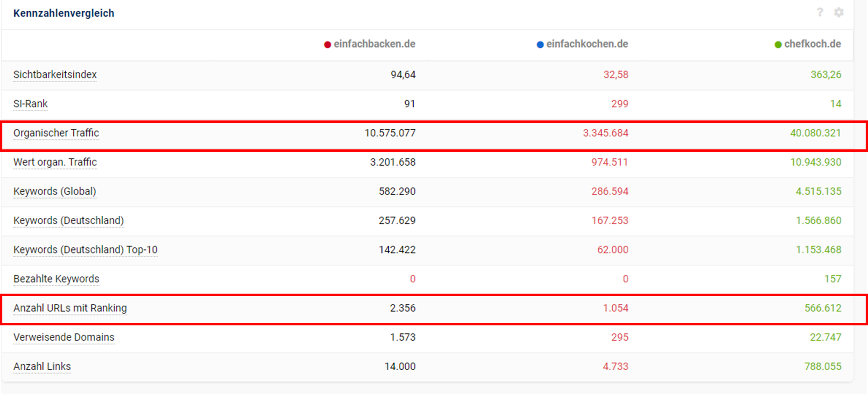The image size is (868, 394).
Task: Click the Organischer Traffic row label
Action: (56, 133)
